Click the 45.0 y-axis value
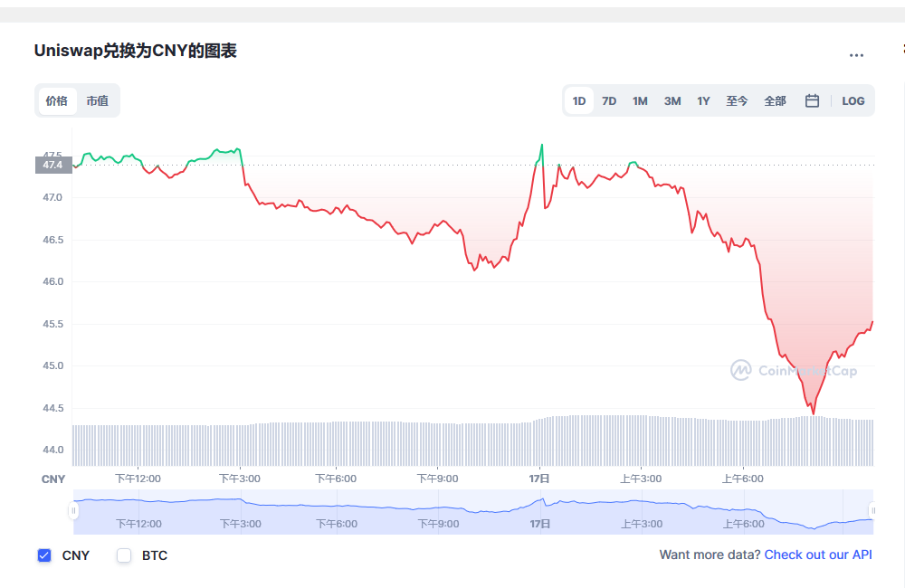The height and width of the screenshot is (588, 905). (x=52, y=365)
